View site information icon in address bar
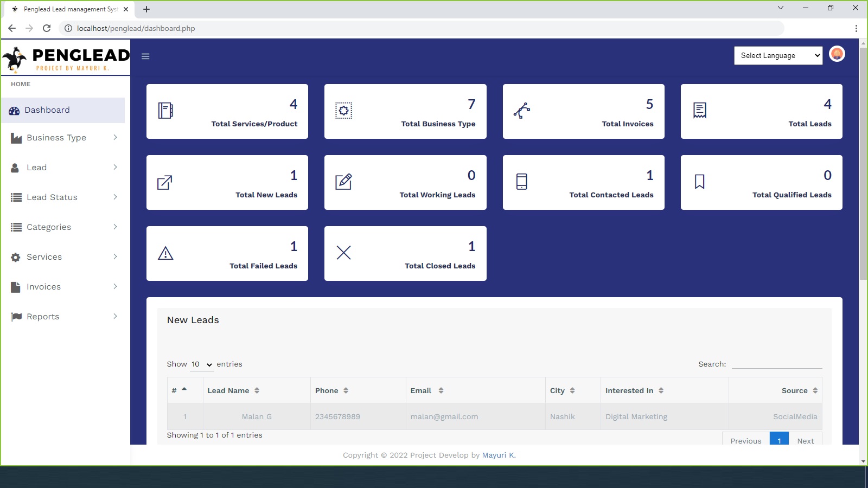 click(68, 28)
